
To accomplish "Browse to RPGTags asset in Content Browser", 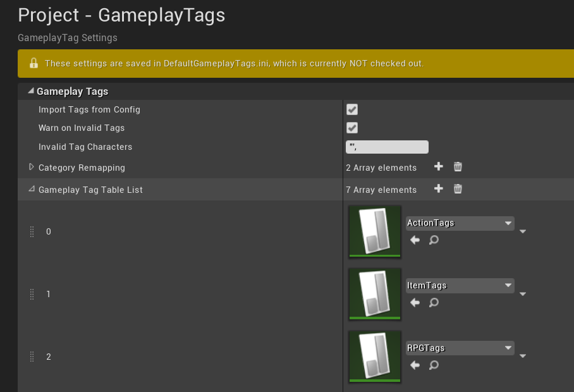I will [x=434, y=365].
